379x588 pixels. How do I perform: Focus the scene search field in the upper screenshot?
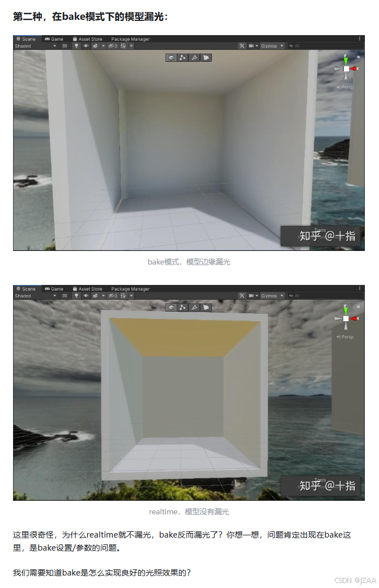(325, 46)
